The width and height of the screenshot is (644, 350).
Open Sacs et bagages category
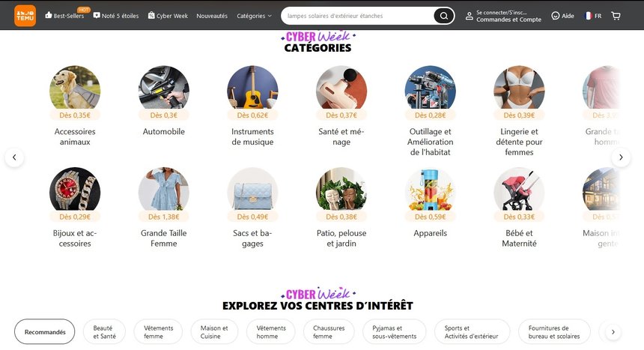(x=252, y=208)
